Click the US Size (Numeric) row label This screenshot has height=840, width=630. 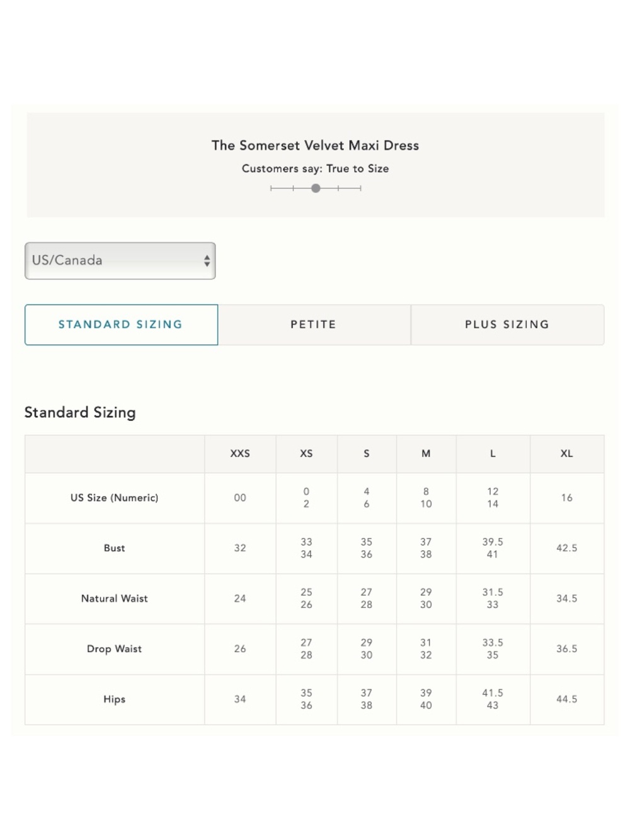115,498
